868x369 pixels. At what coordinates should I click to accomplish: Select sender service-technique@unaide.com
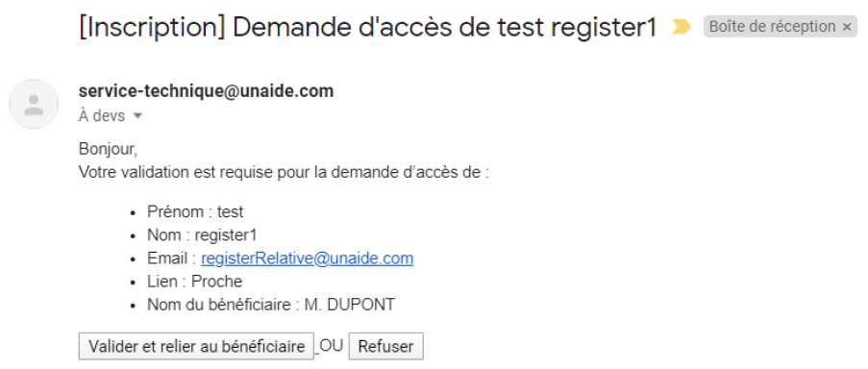(x=206, y=91)
